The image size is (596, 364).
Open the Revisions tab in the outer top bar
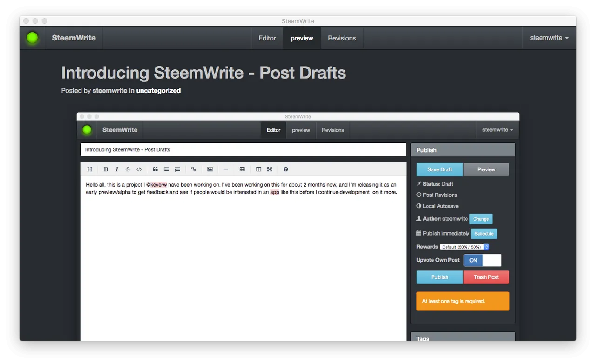coord(342,38)
